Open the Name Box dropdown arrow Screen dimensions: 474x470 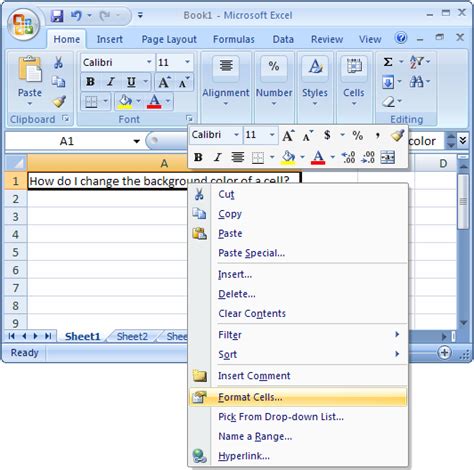[x=136, y=141]
